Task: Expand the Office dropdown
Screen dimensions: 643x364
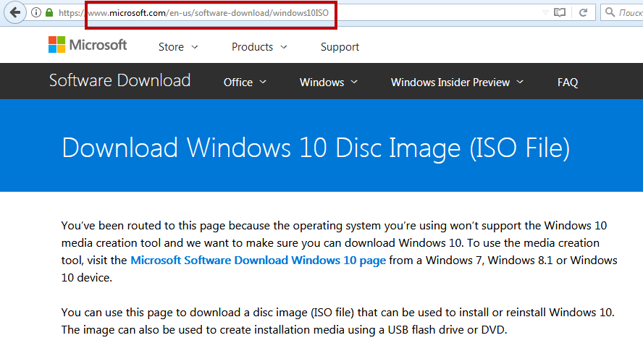Action: tap(245, 82)
